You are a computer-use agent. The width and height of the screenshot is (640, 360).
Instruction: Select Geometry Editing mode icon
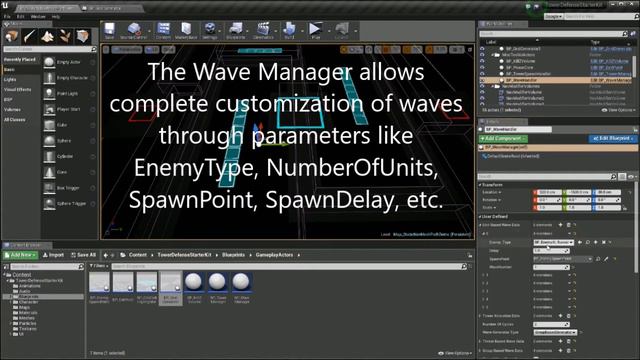tap(83, 36)
